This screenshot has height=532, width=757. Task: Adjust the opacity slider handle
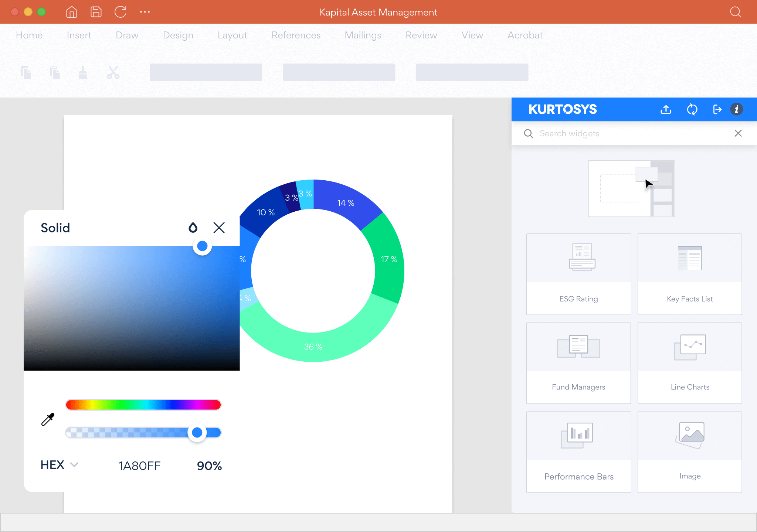click(x=197, y=432)
